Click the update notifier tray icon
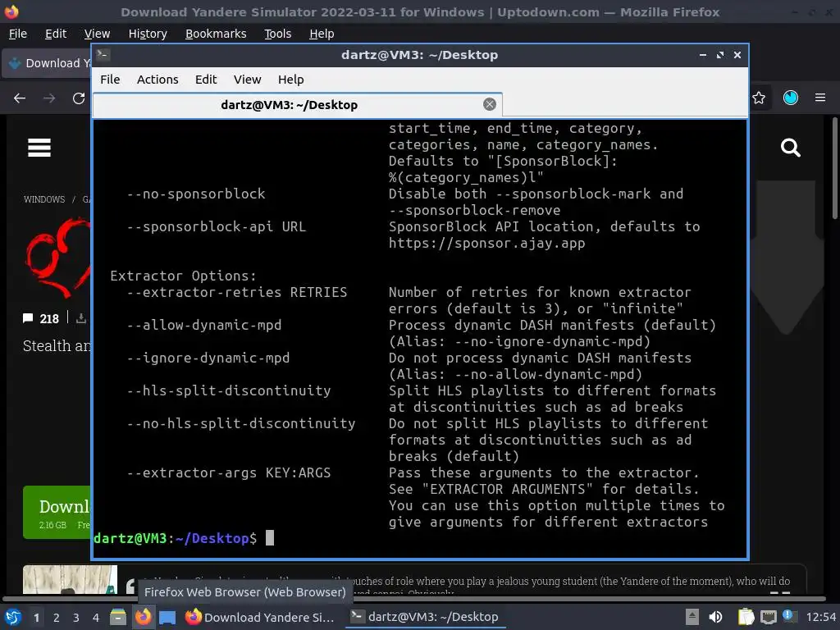840x630 pixels. click(x=789, y=616)
